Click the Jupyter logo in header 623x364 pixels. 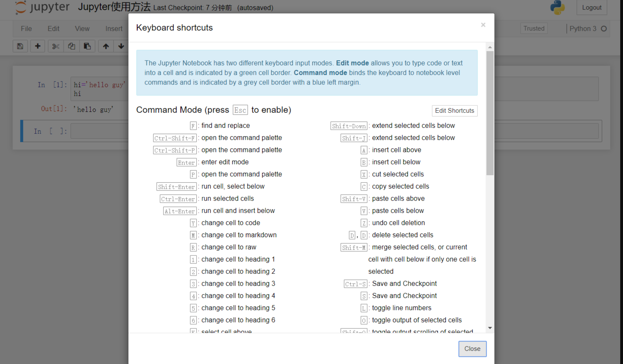[42, 7]
